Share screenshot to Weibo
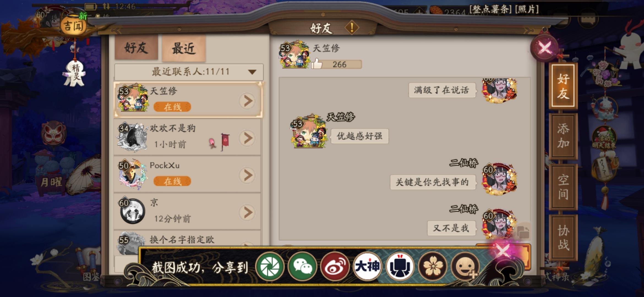The width and height of the screenshot is (644, 297). [x=335, y=266]
